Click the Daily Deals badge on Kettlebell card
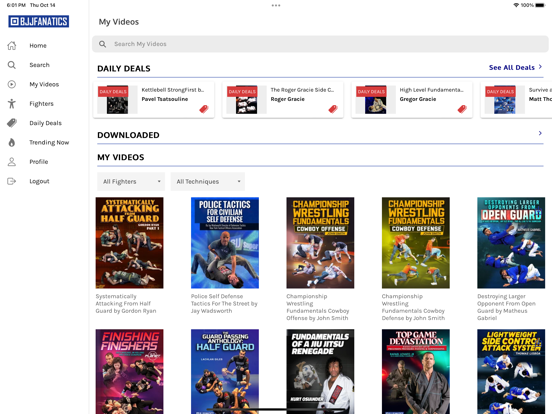The width and height of the screenshot is (552, 414). (x=113, y=92)
